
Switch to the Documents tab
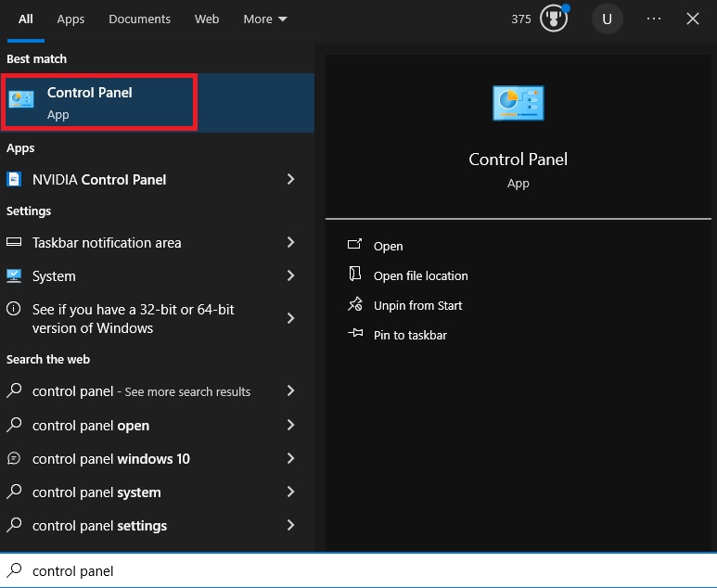(139, 19)
